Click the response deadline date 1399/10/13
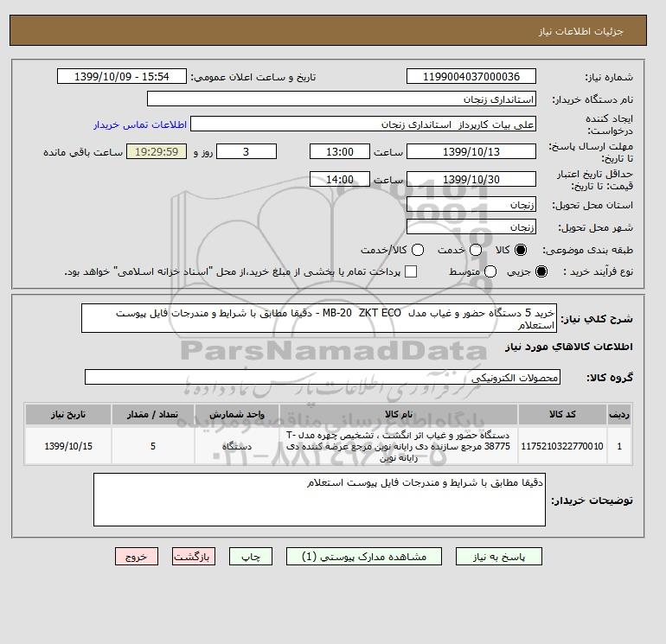 point(471,151)
